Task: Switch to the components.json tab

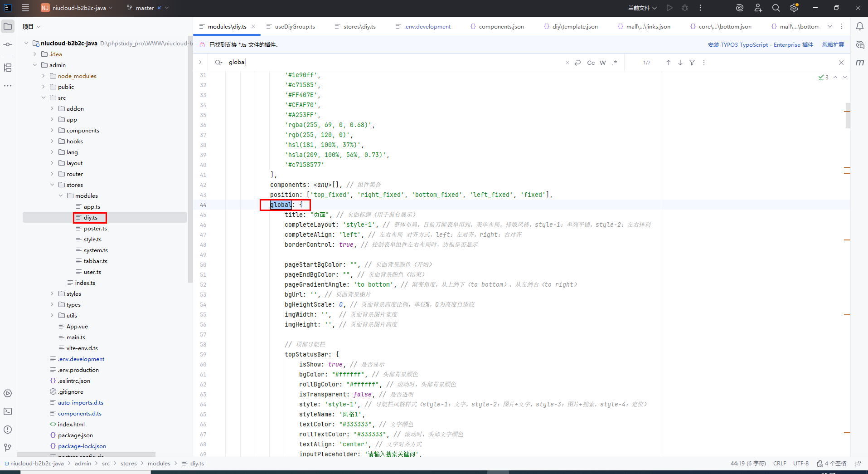Action: 501,27
